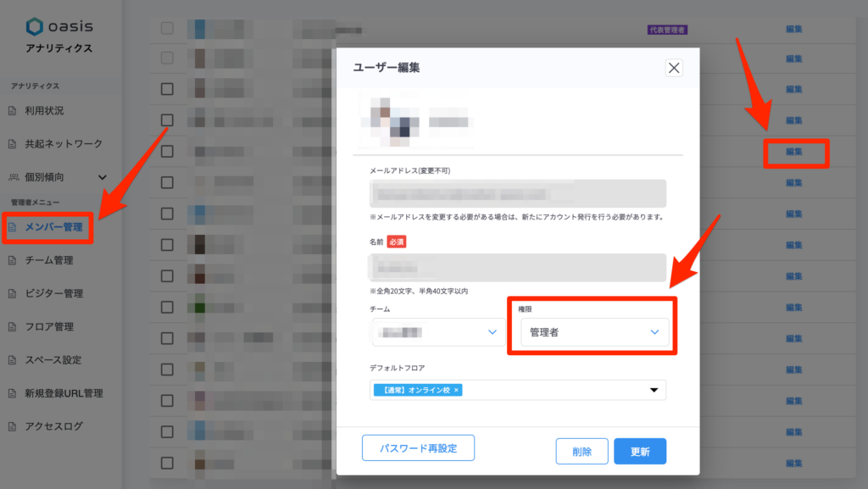
Task: Go to アクセスログ in sidebar
Action: (x=53, y=426)
